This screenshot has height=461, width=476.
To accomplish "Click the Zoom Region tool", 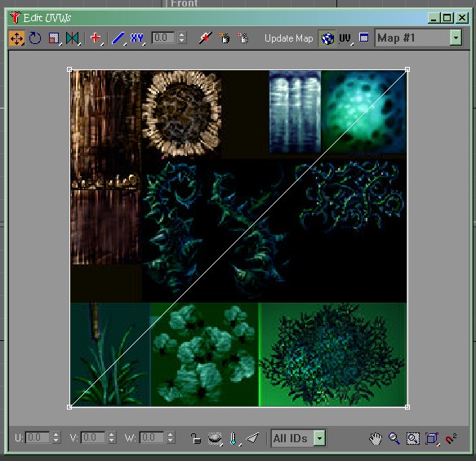I will click(413, 438).
